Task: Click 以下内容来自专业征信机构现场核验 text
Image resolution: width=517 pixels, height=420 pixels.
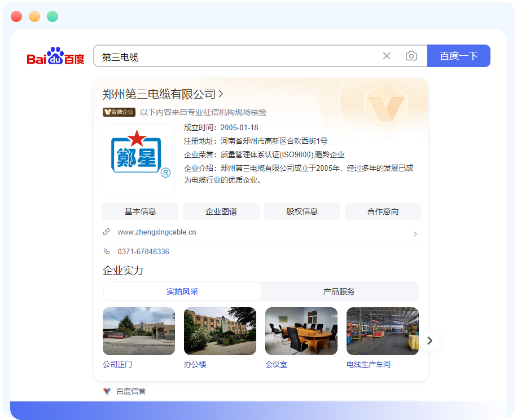Action: coord(203,112)
